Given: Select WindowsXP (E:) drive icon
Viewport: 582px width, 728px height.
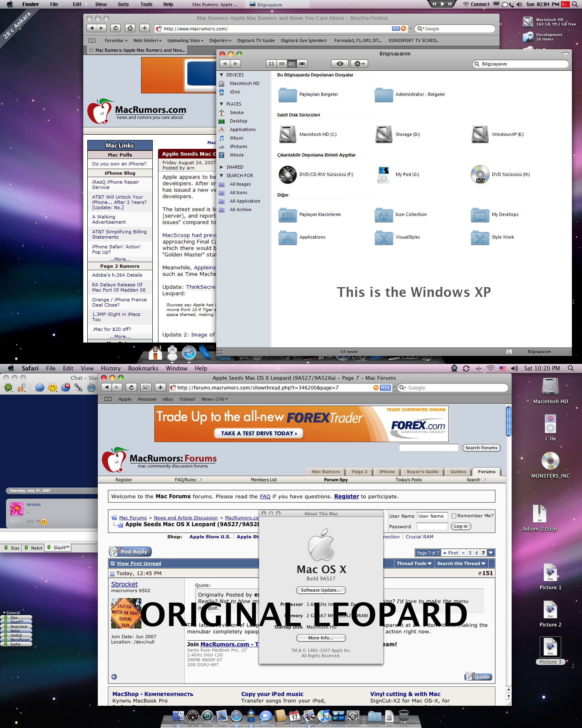Looking at the screenshot, I should [480, 134].
